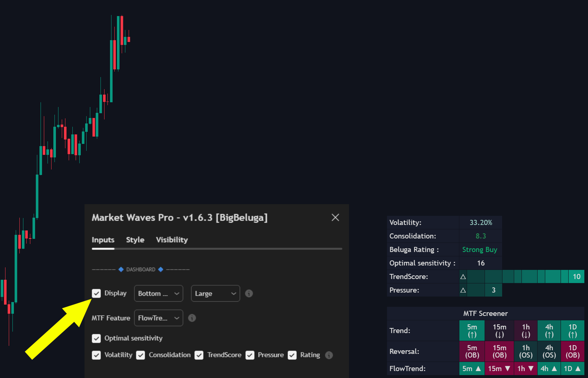
Task: Select the FlowTrend 15m down cell
Action: (x=500, y=369)
